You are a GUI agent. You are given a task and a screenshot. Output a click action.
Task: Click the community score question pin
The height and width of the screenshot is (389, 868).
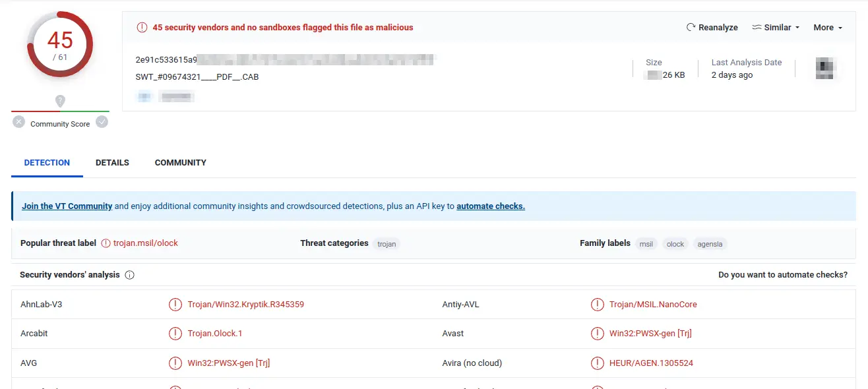(60, 102)
